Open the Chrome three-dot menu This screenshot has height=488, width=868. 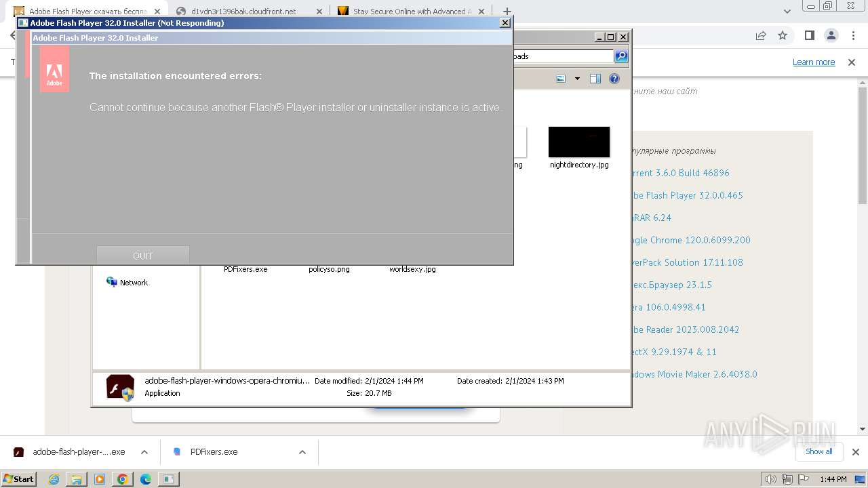[853, 35]
